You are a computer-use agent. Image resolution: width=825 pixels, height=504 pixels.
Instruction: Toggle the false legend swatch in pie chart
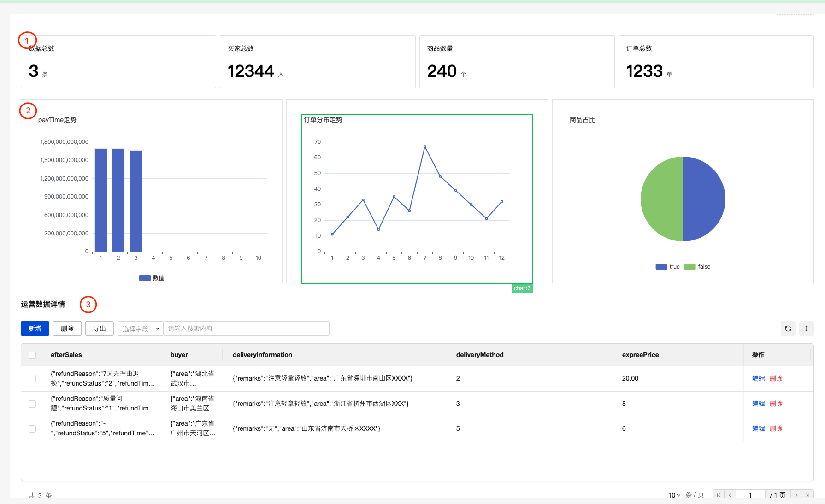click(690, 267)
